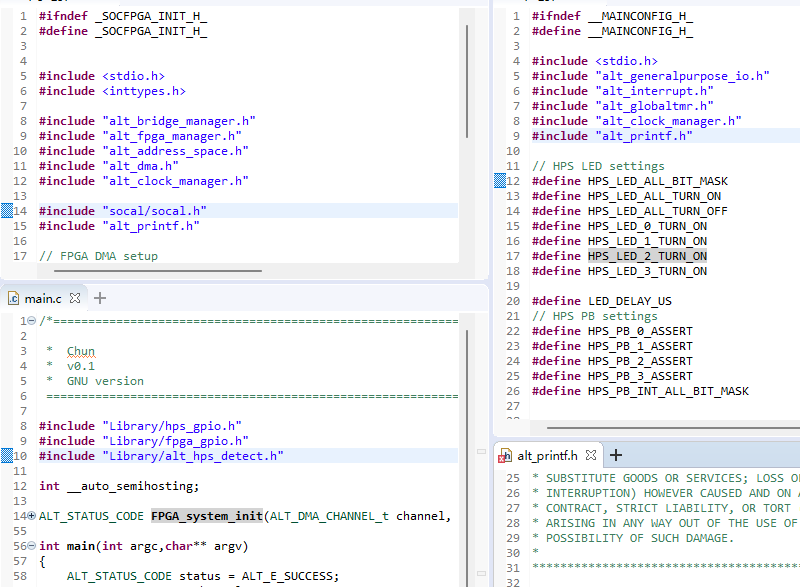Click the highlighted HPS_LED_2_TURN_ON define
The width and height of the screenshot is (800, 587).
[x=647, y=256]
